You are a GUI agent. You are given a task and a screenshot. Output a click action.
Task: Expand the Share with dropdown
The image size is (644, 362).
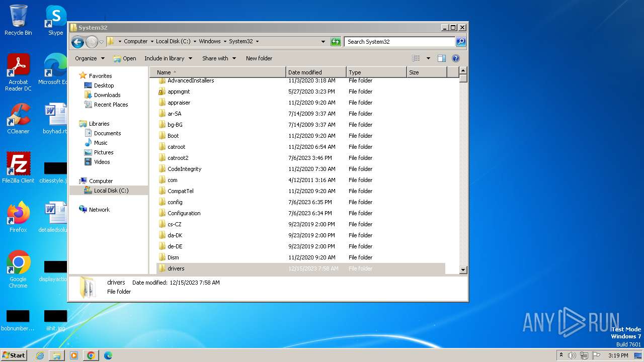pos(219,58)
